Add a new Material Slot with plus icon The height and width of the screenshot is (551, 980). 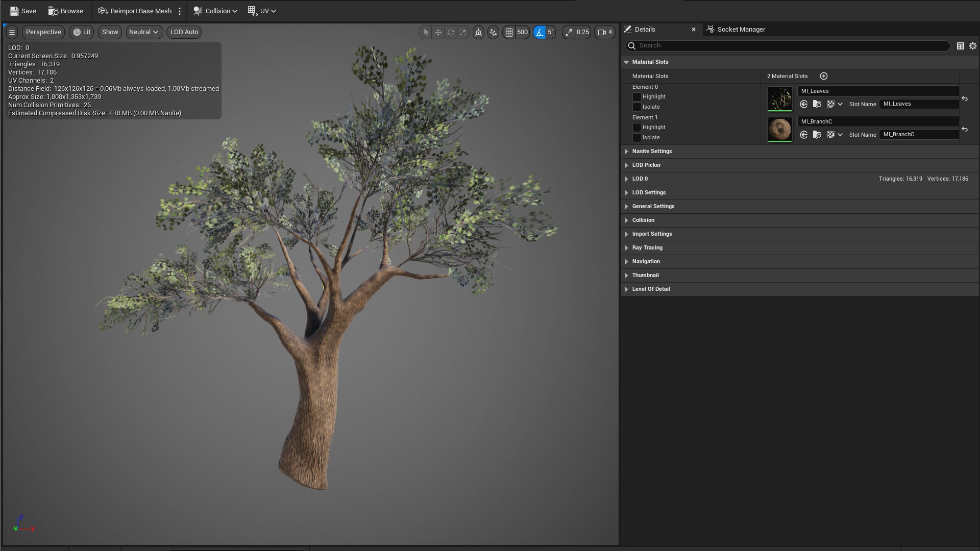point(823,76)
